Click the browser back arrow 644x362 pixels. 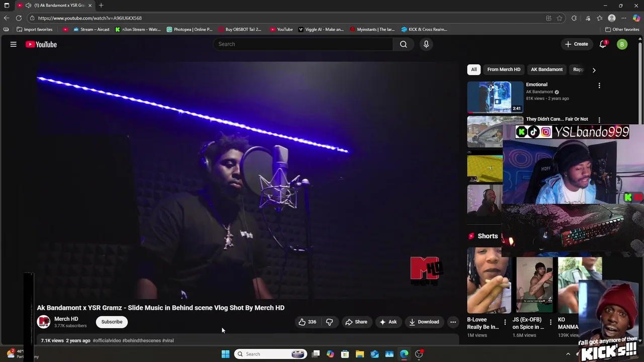pos(6,18)
